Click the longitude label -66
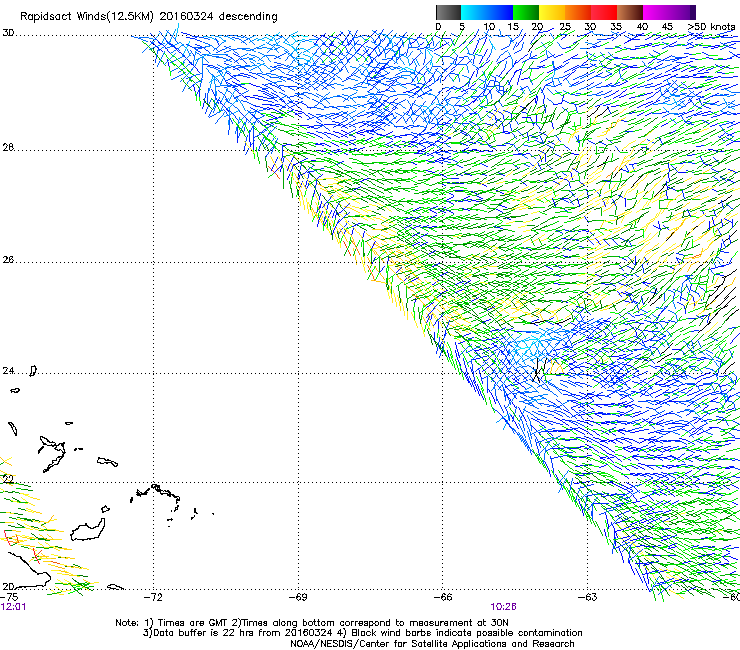 point(443,597)
